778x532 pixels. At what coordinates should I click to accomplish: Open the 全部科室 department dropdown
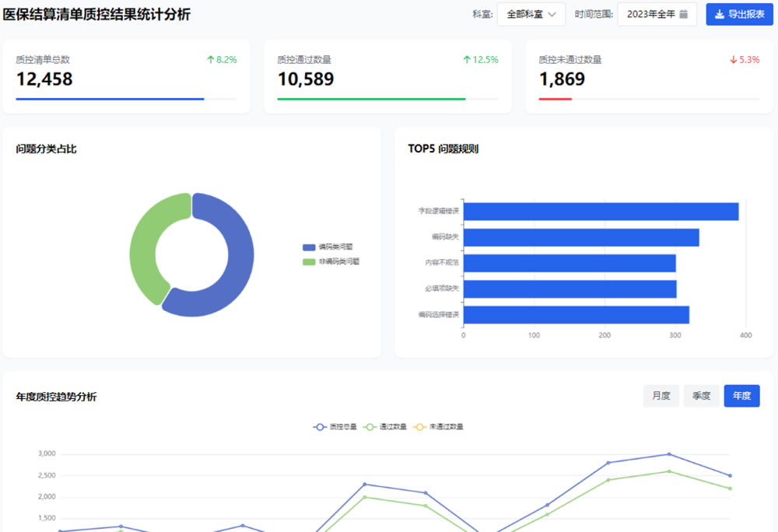pos(531,14)
